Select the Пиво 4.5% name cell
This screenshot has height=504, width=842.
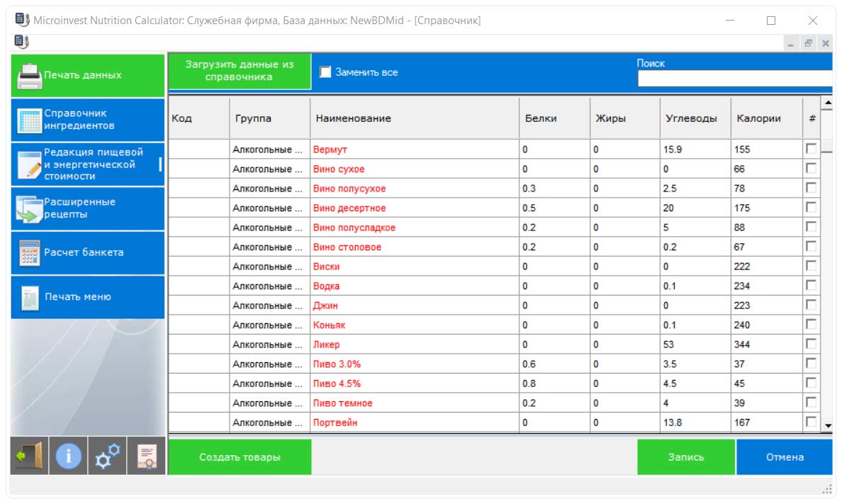[415, 383]
